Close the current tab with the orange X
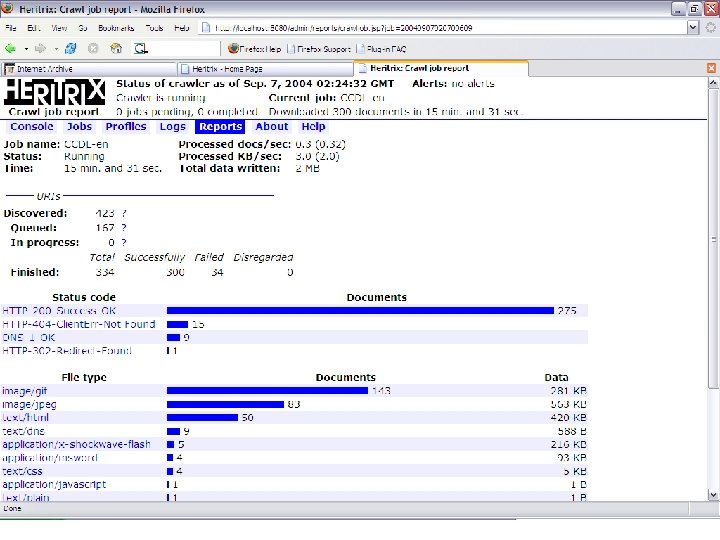The width and height of the screenshot is (720, 540). point(711,68)
